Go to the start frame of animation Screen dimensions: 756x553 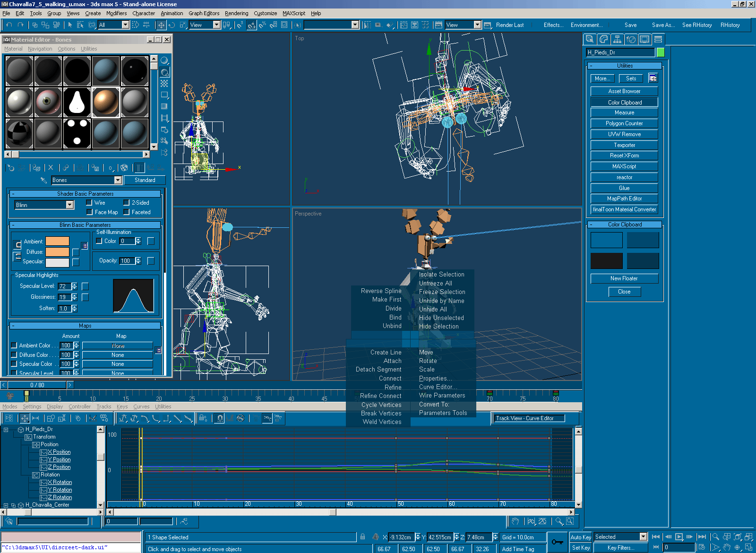tap(656, 536)
